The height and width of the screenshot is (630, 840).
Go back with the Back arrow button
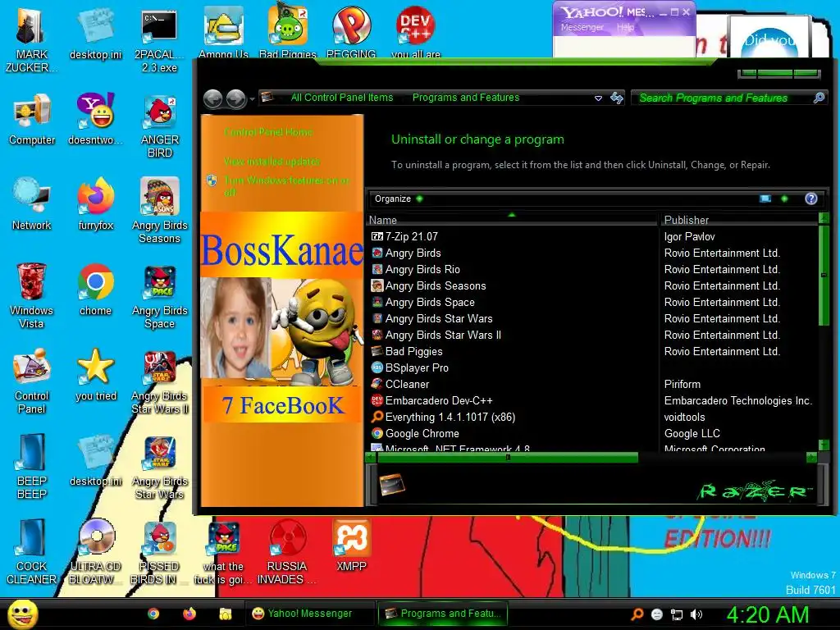tap(213, 98)
